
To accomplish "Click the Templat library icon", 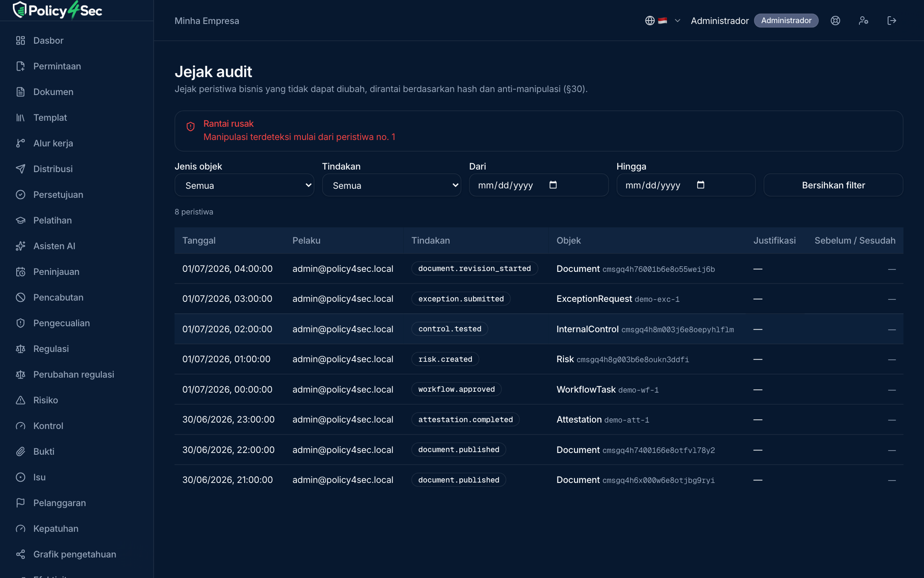I will pyautogui.click(x=21, y=118).
